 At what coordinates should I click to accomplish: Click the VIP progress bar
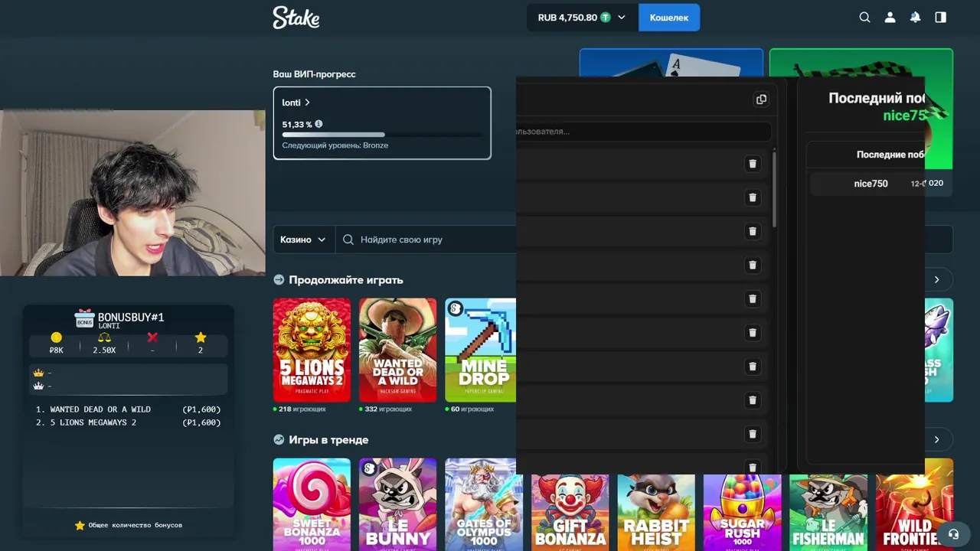[382, 135]
